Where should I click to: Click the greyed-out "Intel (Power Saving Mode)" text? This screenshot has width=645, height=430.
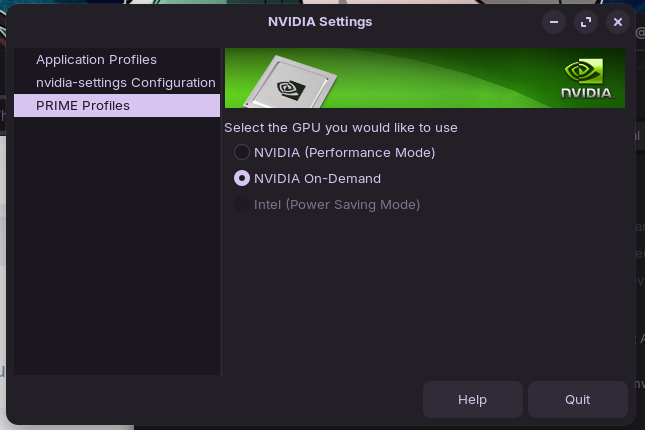coord(336,205)
